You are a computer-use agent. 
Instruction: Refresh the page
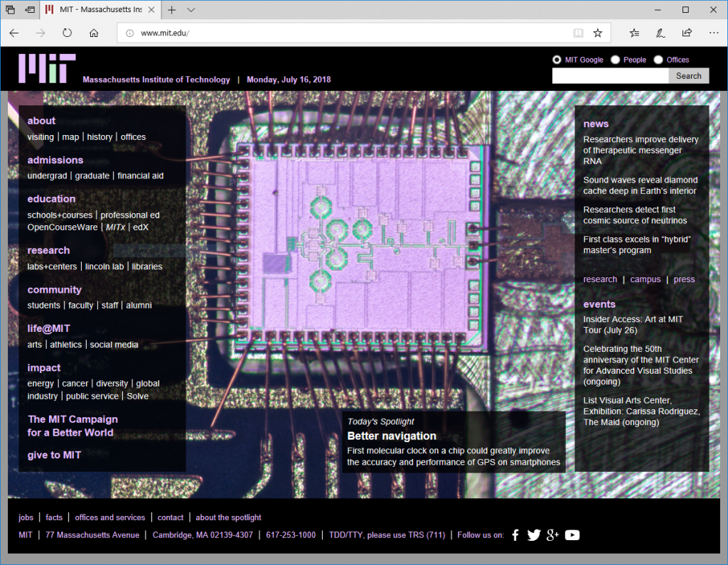[66, 32]
